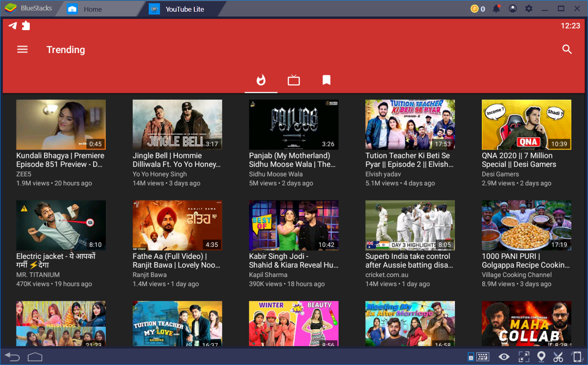Screen dimensions: 588x365
Task: Click the scissors screenshot icon
Action: click(558, 357)
